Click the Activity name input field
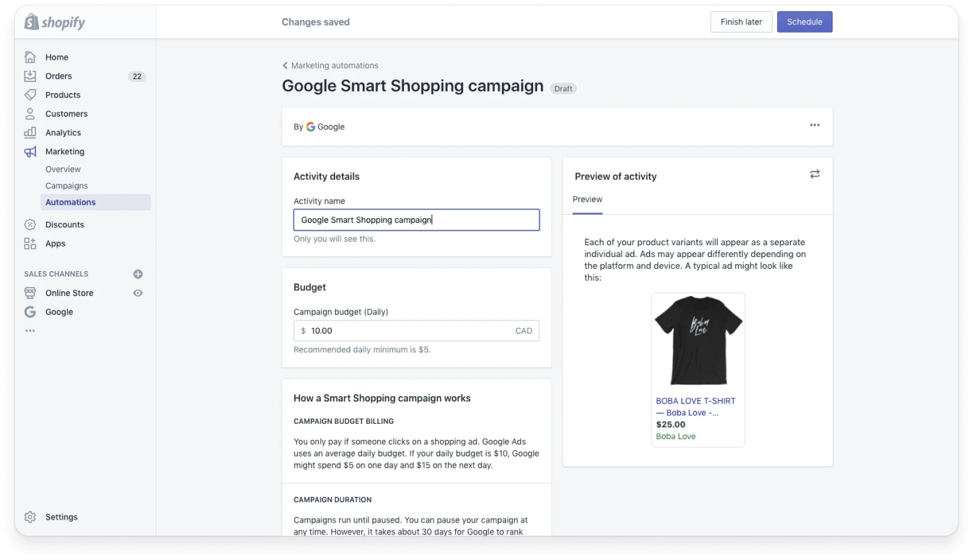The image size is (973, 560). pyautogui.click(x=416, y=220)
